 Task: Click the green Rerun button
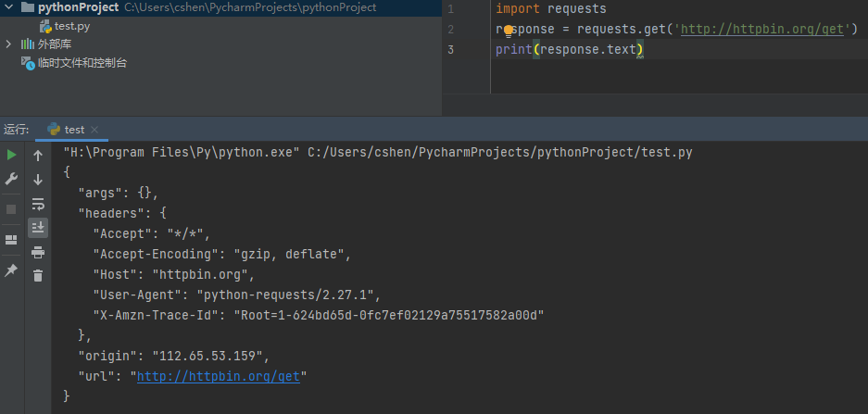pos(11,155)
